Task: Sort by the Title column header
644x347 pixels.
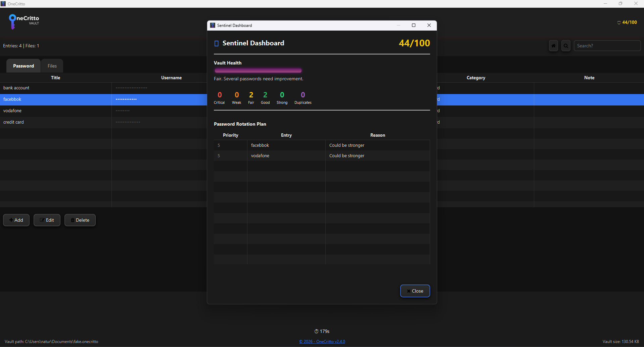Action: [55, 78]
